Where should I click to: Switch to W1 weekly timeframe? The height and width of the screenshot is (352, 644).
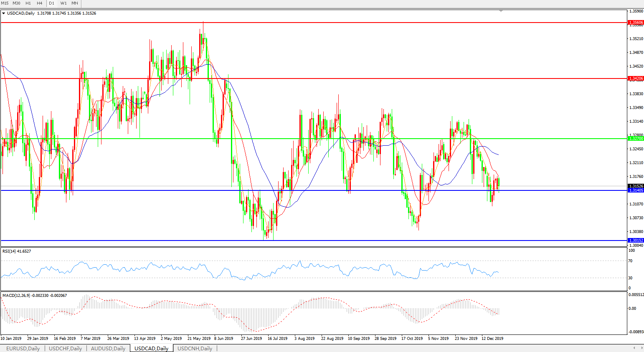pos(63,3)
